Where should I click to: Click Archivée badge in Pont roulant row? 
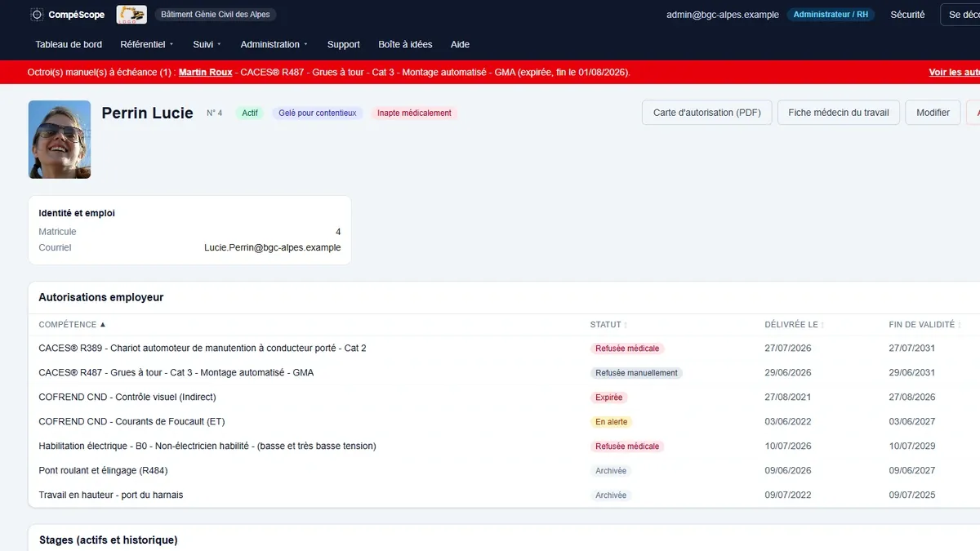pos(611,470)
